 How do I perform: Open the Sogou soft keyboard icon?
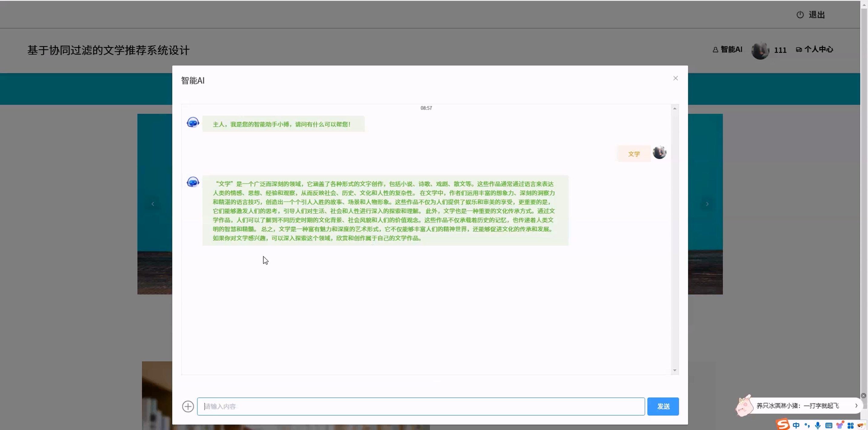pyautogui.click(x=829, y=425)
